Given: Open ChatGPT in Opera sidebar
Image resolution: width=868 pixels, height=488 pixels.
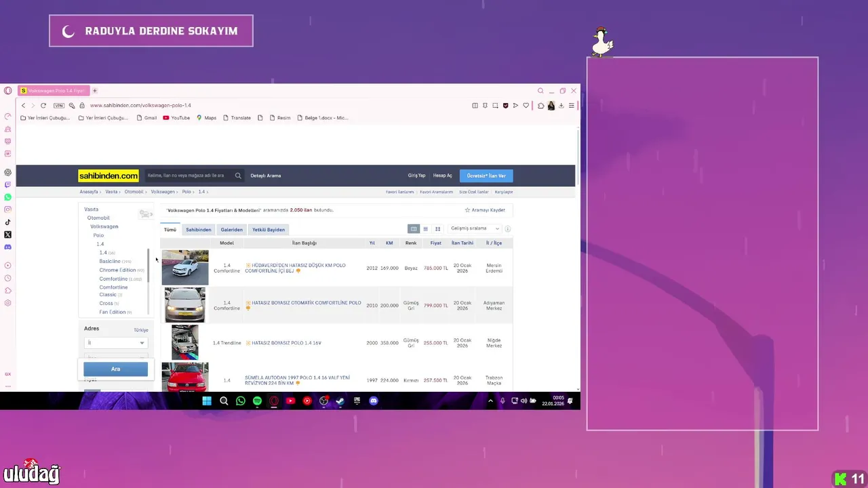Looking at the screenshot, I should [x=7, y=172].
